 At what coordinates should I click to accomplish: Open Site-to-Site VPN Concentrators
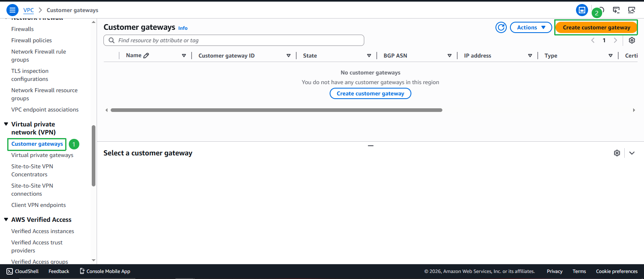click(x=32, y=170)
